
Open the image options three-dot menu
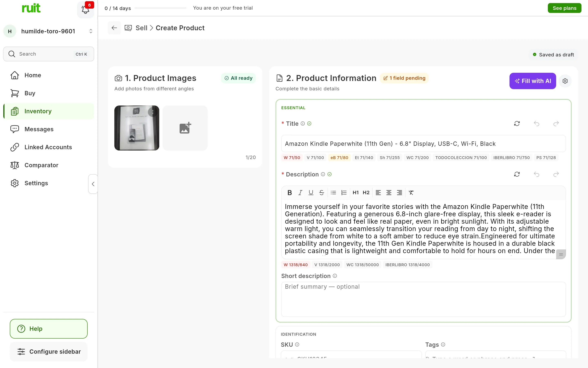coord(153,112)
